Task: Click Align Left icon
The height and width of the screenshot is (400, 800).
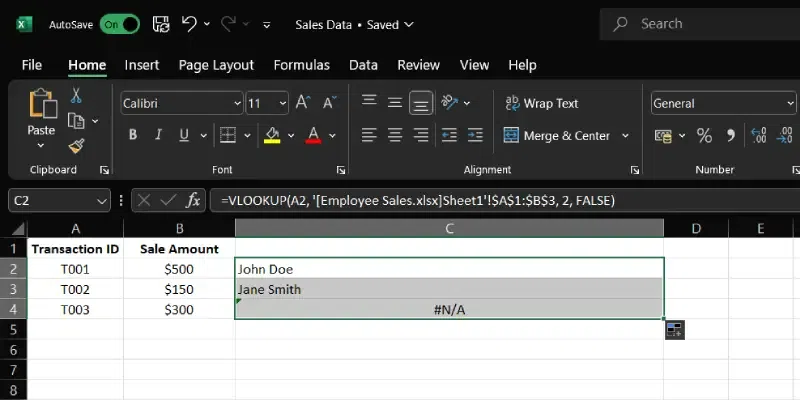Action: [x=369, y=135]
